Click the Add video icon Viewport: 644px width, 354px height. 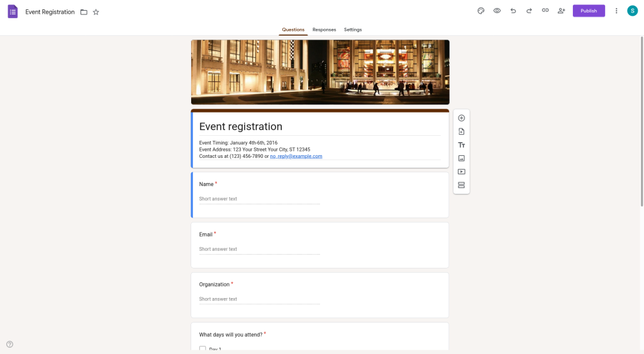(x=461, y=172)
